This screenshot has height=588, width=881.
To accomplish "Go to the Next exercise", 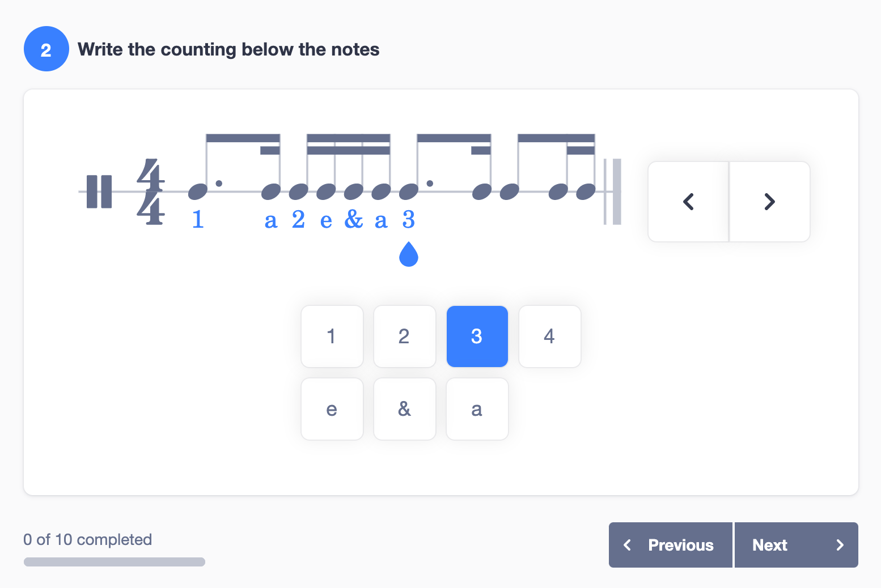I will pos(797,545).
